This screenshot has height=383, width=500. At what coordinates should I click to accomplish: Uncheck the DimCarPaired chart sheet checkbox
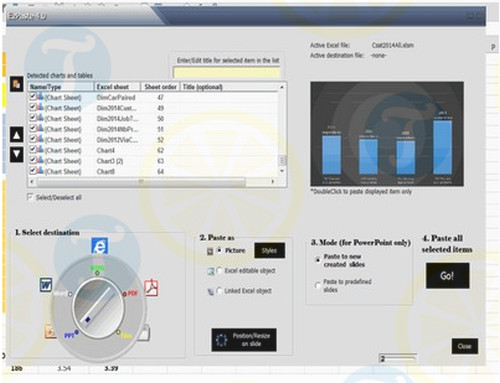[33, 97]
